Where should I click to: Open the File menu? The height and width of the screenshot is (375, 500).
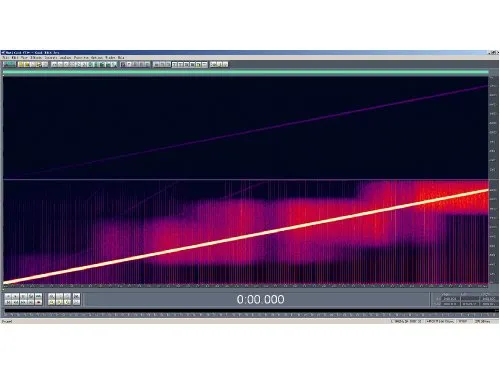click(5, 58)
